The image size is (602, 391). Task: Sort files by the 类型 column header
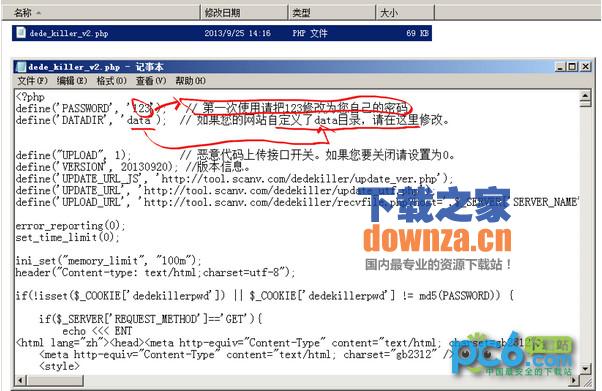click(331, 13)
